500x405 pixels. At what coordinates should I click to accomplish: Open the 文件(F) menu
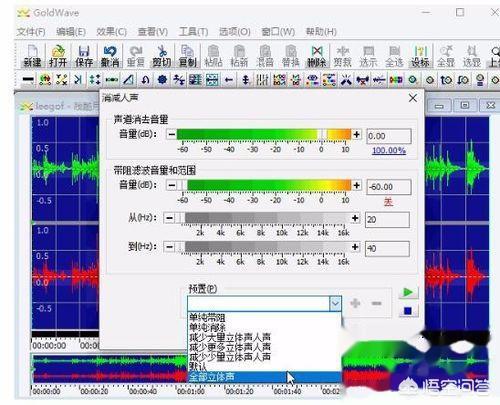[31, 32]
